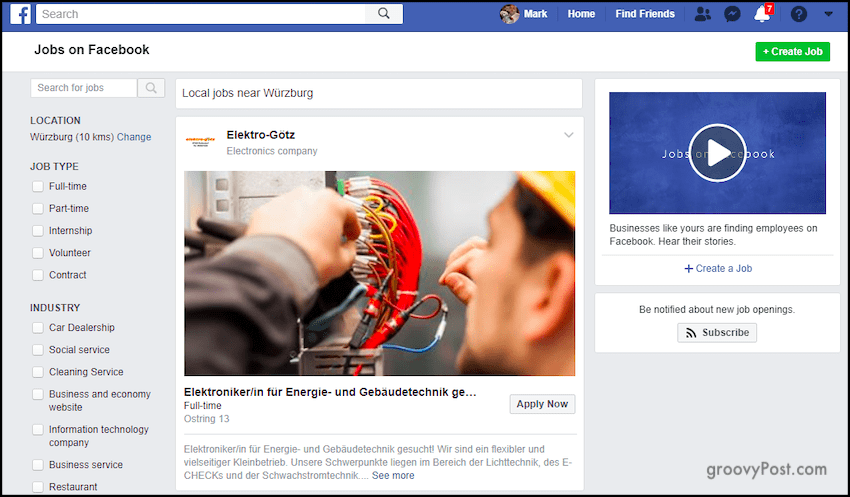Open the Messenger icon
The image size is (850, 497).
(732, 14)
